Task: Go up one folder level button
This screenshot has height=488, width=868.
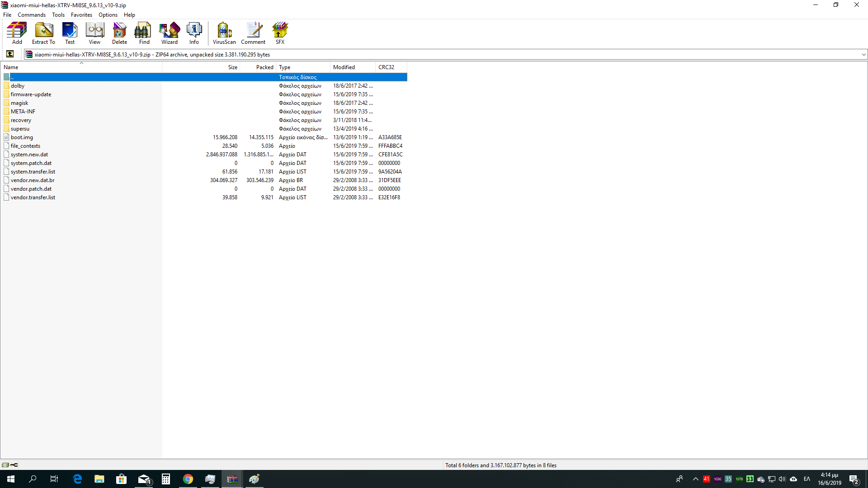Action: pos(10,54)
